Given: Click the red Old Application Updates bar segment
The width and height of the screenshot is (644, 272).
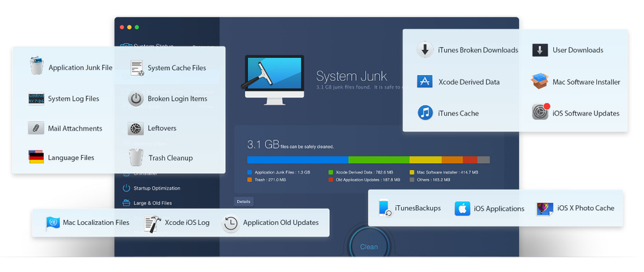Looking at the screenshot, I should pyautogui.click(x=470, y=159).
